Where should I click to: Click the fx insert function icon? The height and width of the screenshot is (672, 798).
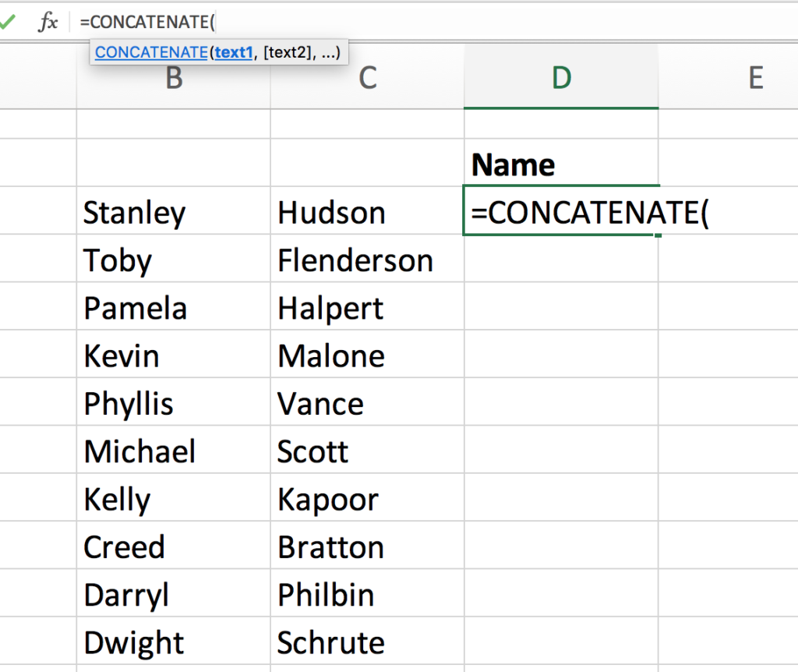pyautogui.click(x=48, y=23)
